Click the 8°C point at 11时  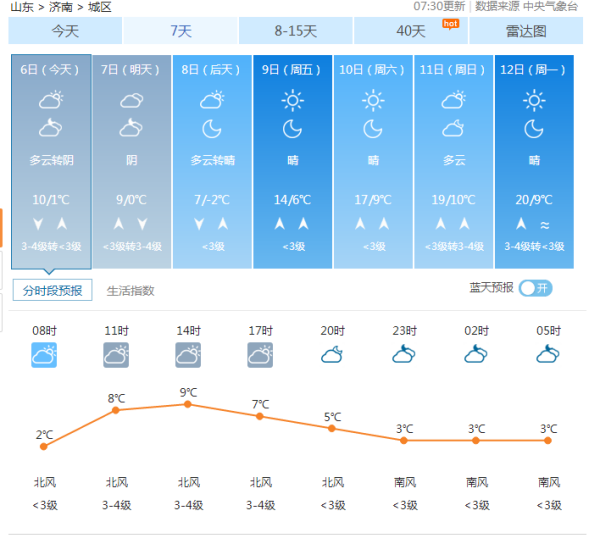click(116, 410)
